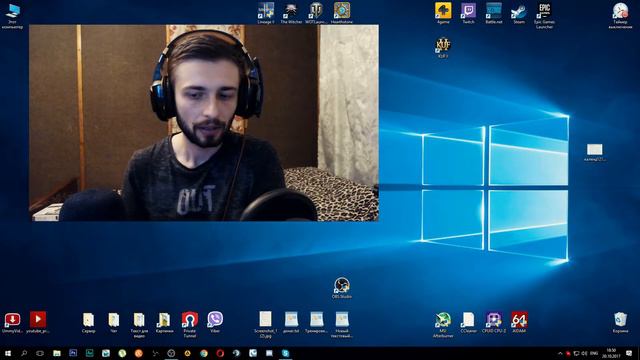Show hidden system tray icons
The height and width of the screenshot is (360, 640).
click(560, 353)
